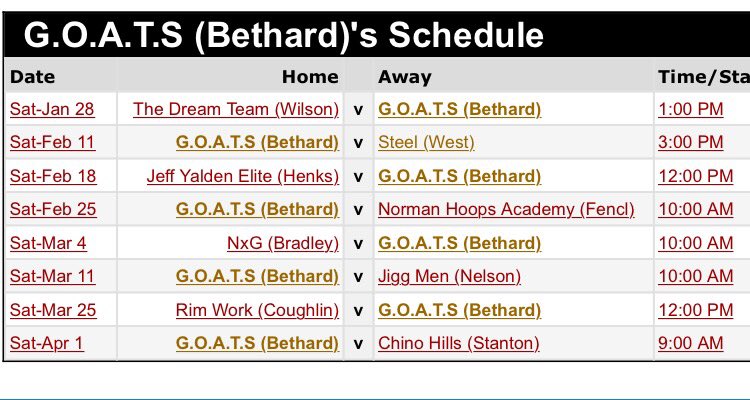Click the Sat-Feb 18 date link

[x=53, y=176]
